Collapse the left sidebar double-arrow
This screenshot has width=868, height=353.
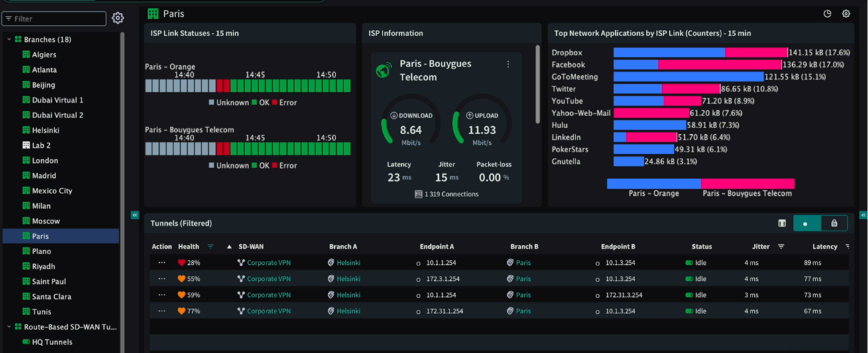(x=135, y=215)
